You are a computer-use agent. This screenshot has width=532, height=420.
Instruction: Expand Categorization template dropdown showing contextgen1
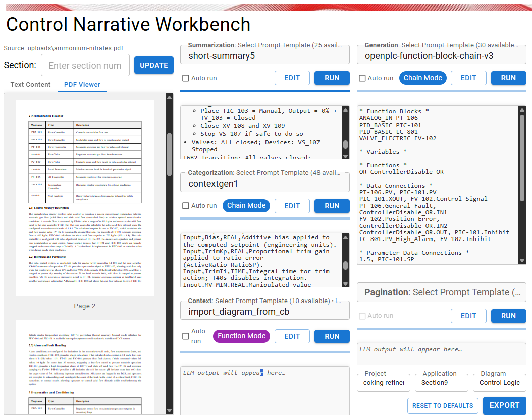click(264, 184)
